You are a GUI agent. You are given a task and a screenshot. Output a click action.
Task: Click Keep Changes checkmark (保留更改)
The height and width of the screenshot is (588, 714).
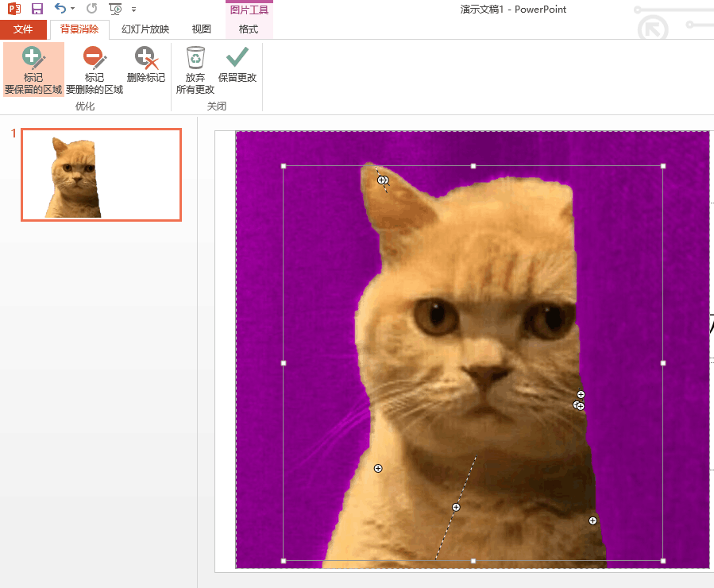pyautogui.click(x=237, y=65)
